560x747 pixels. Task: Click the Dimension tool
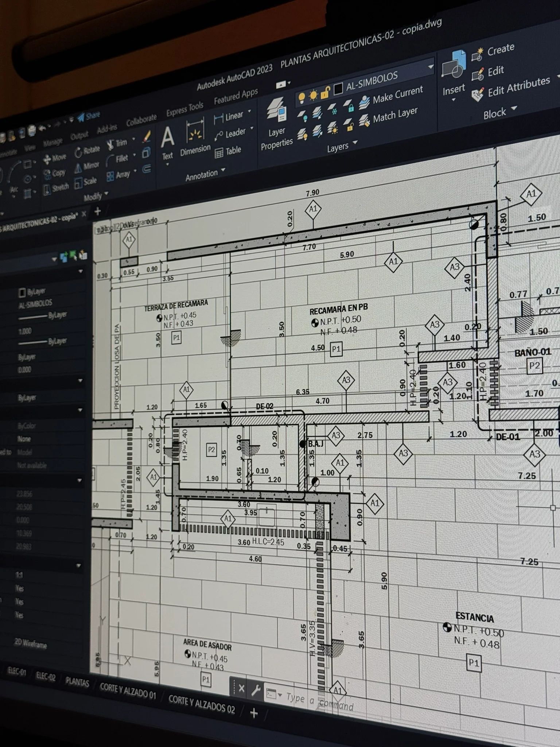[x=195, y=137]
